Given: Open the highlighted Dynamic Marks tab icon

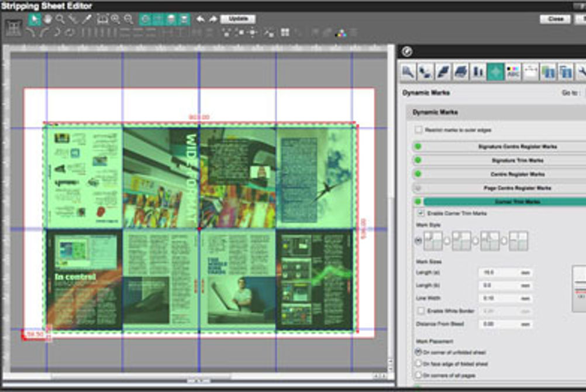Looking at the screenshot, I should [495, 71].
